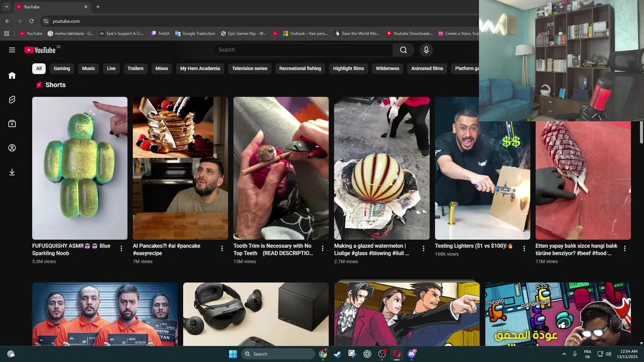This screenshot has height=362, width=644.
Task: Select the Live filter chip
Action: [111, 68]
